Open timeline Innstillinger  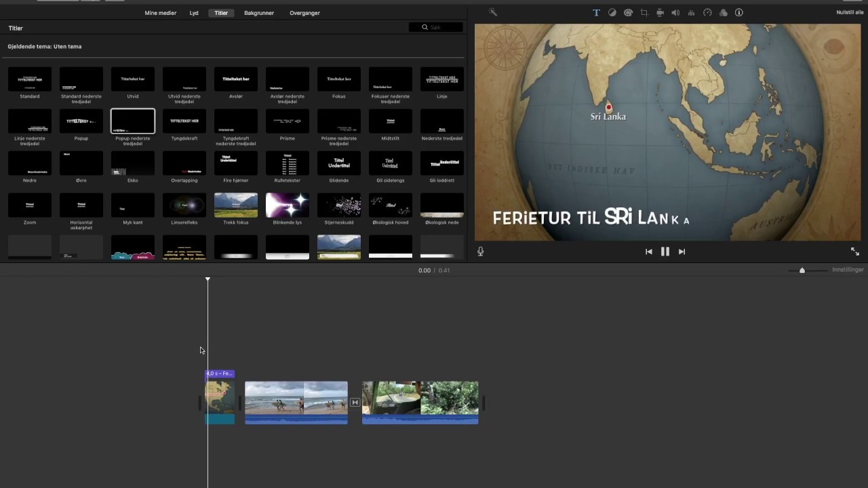coord(848,270)
